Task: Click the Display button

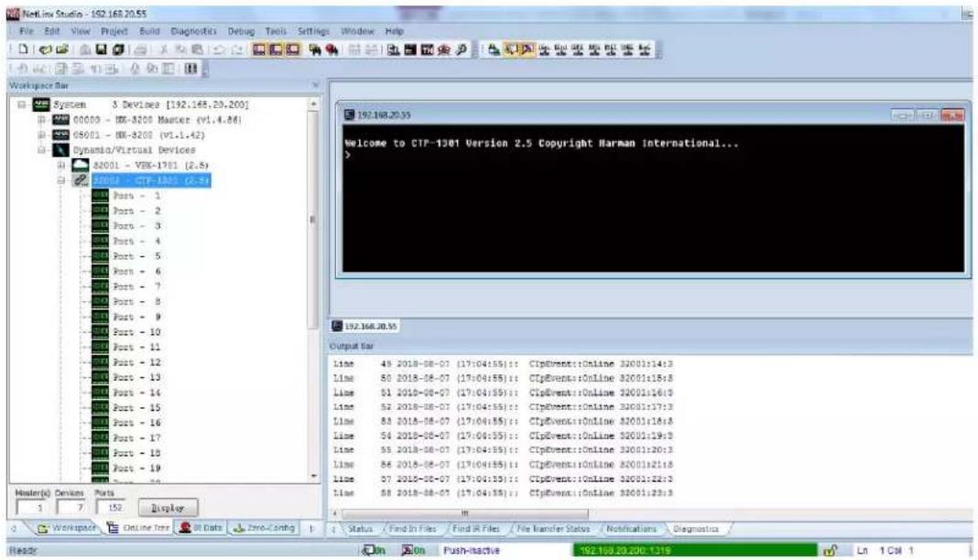Action: [x=168, y=508]
